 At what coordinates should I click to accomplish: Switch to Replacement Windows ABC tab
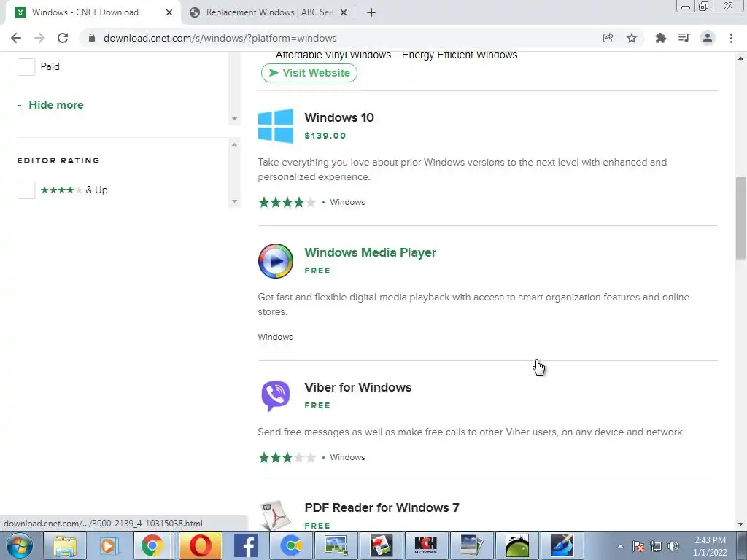(x=269, y=12)
